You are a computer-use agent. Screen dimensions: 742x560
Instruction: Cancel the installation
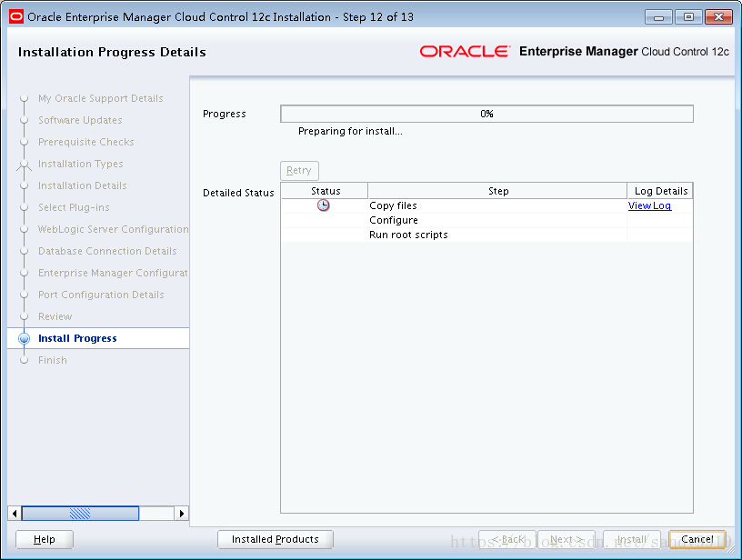click(x=697, y=539)
